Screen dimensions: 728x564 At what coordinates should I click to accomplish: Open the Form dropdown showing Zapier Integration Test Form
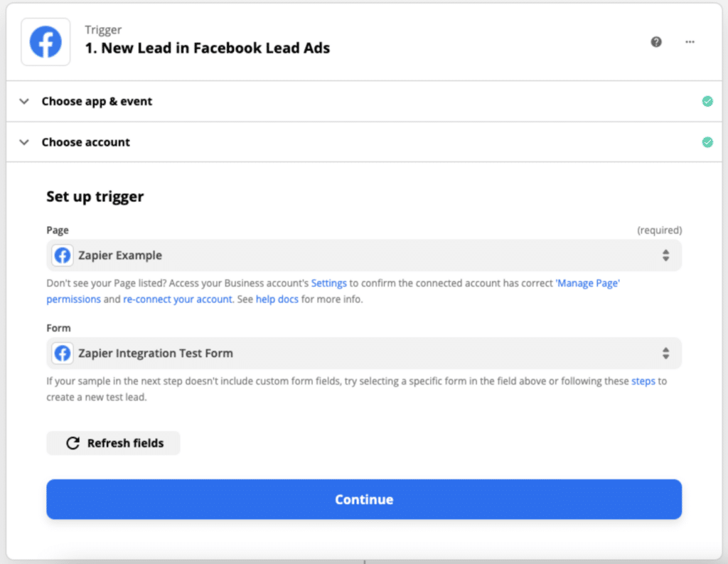click(364, 353)
